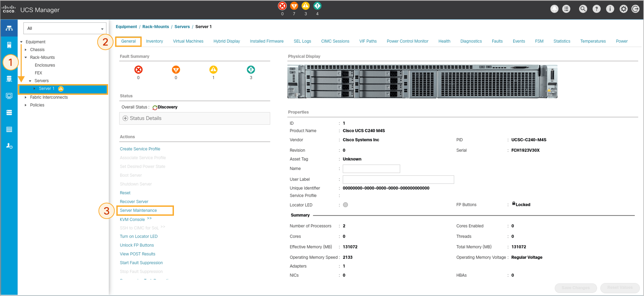Click Turn on Locator LED link

pyautogui.click(x=139, y=237)
